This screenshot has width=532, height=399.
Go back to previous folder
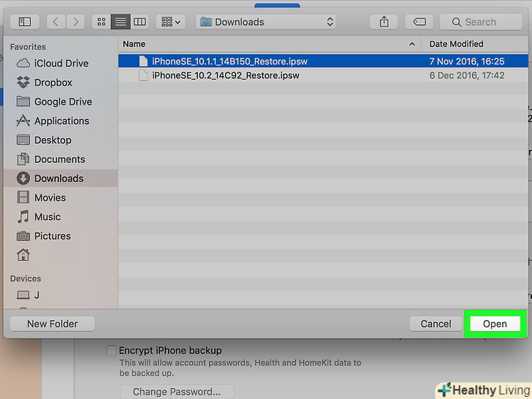56,22
